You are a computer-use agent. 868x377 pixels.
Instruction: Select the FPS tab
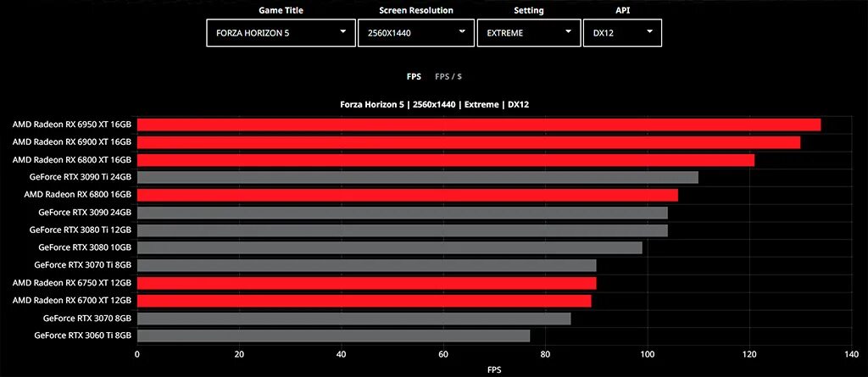coord(414,76)
